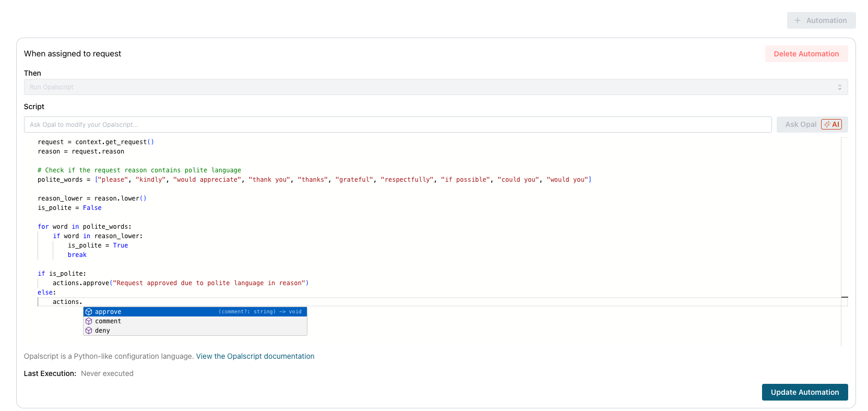Select deny from autocomplete list
Screen dimensions: 868x411
(195, 331)
